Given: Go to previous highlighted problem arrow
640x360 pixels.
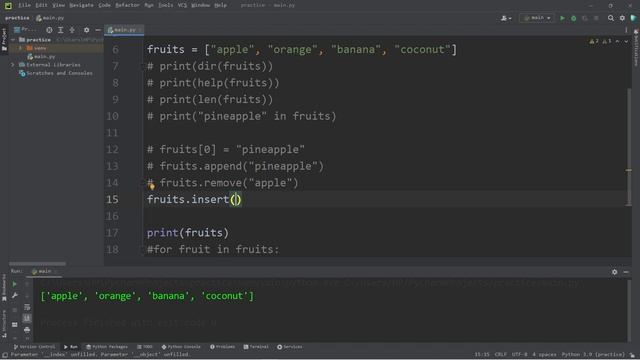Looking at the screenshot, I should (618, 41).
